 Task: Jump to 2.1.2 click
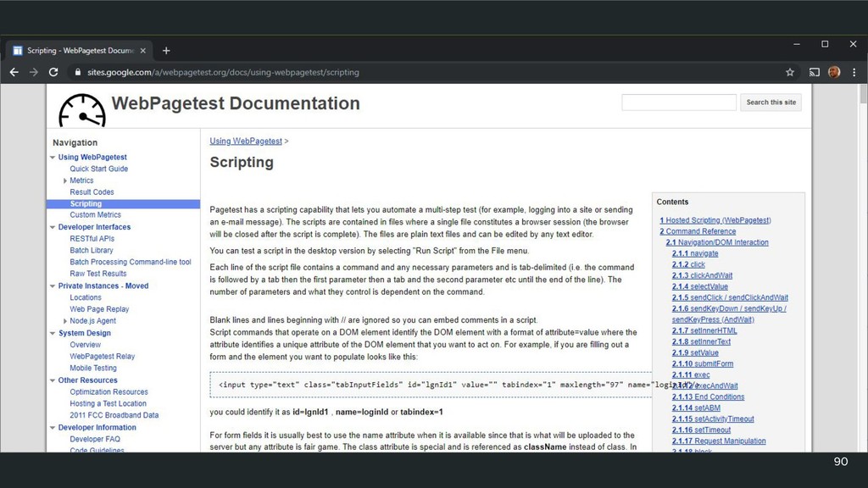pyautogui.click(x=688, y=264)
